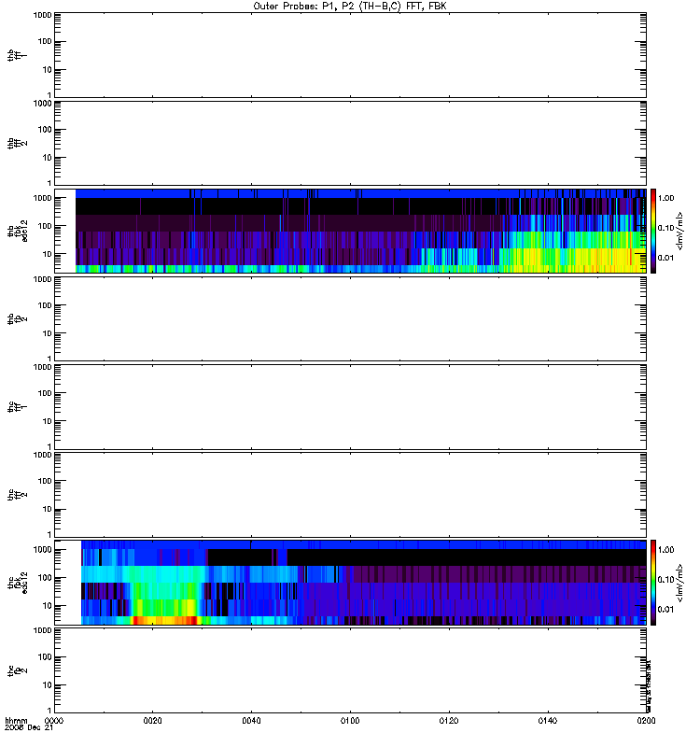This screenshot has height=747, width=700.
Task: Click the '0100' time axis label
Action: point(350,721)
